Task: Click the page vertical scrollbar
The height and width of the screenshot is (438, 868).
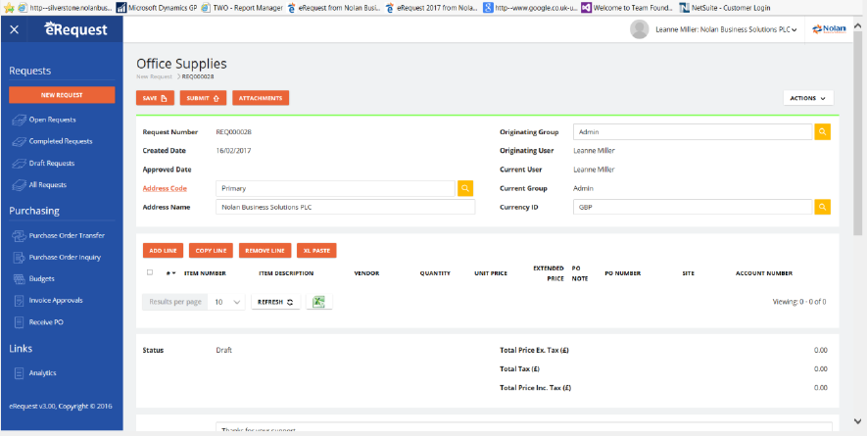Action: click(859, 147)
